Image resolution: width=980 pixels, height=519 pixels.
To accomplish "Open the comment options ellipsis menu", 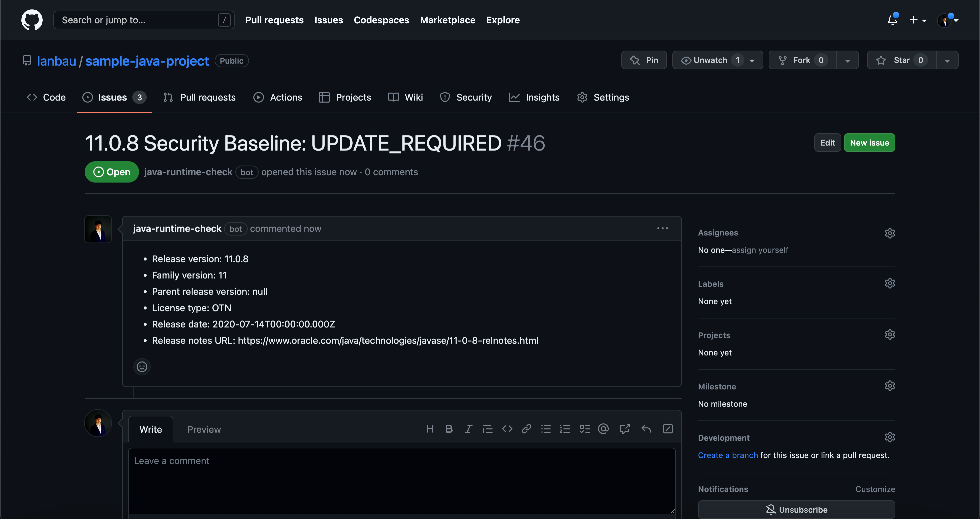I will coord(662,228).
